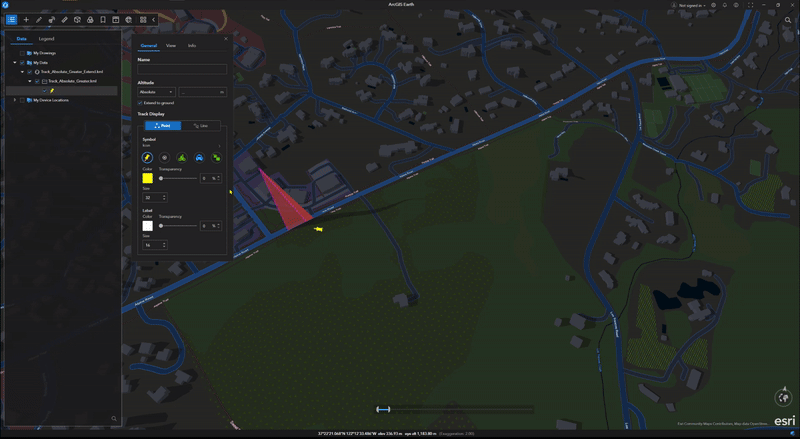Image resolution: width=800 pixels, height=439 pixels.
Task: Uncheck the pushpin track item checkbox
Action: [x=45, y=91]
